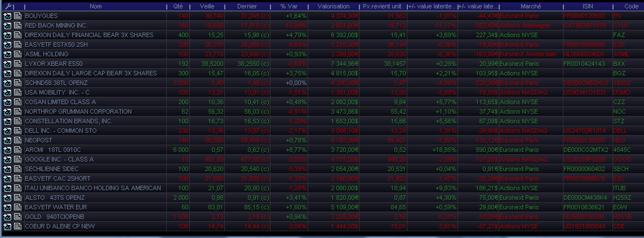644x238 pixels.
Task: Open chart icon for DELL INC. row
Action: (x=7, y=131)
